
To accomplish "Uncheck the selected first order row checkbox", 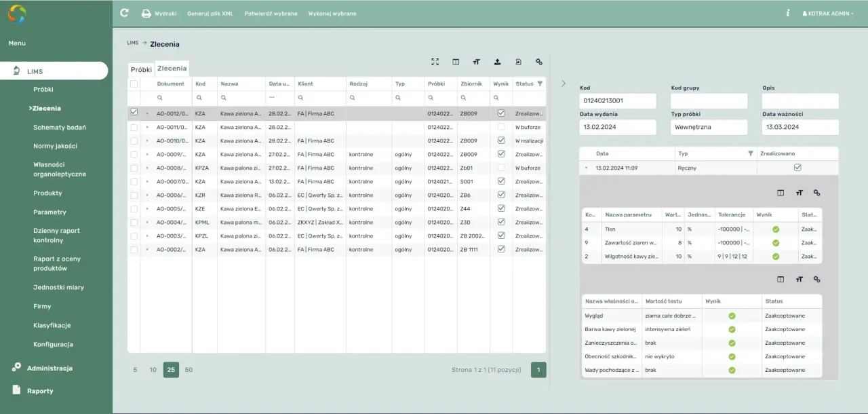I will [x=134, y=113].
